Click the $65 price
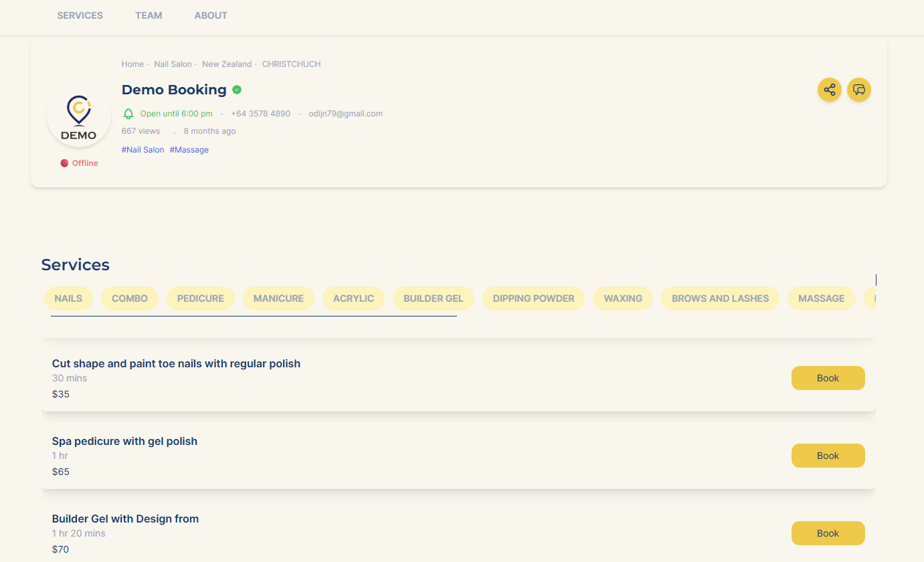924x562 pixels. click(61, 472)
